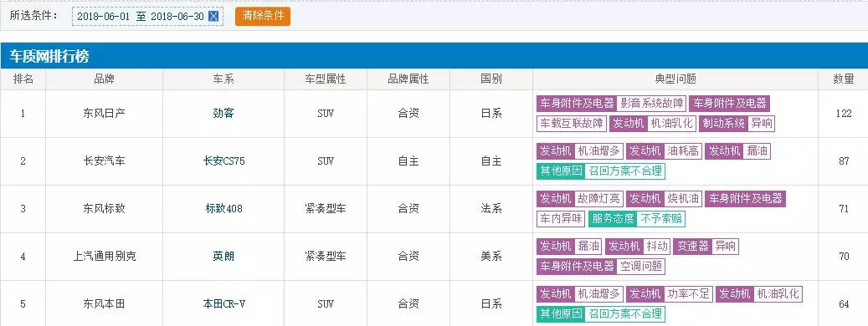Click the 品牌 column header
868x326 pixels.
click(104, 79)
